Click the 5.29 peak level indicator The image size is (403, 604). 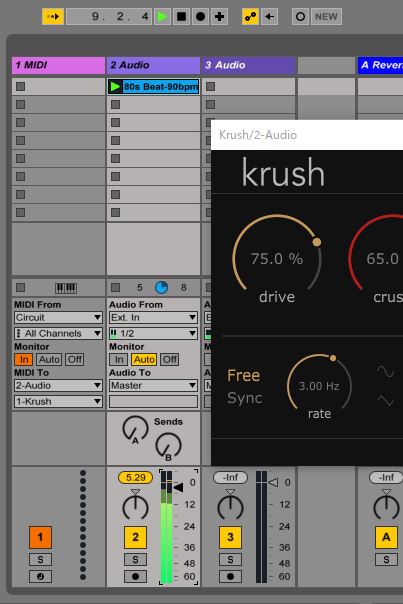pyautogui.click(x=135, y=478)
